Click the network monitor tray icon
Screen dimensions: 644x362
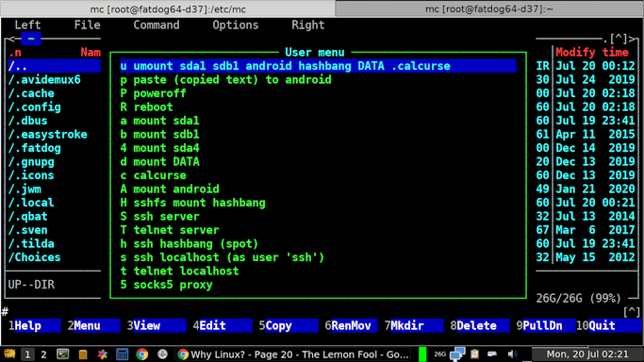(x=457, y=354)
